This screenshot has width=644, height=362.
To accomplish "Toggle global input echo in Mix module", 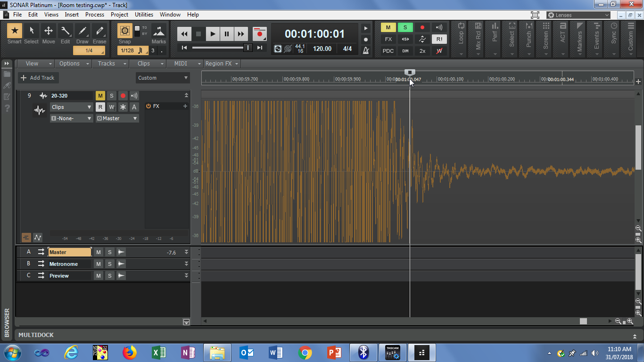I will click(439, 27).
